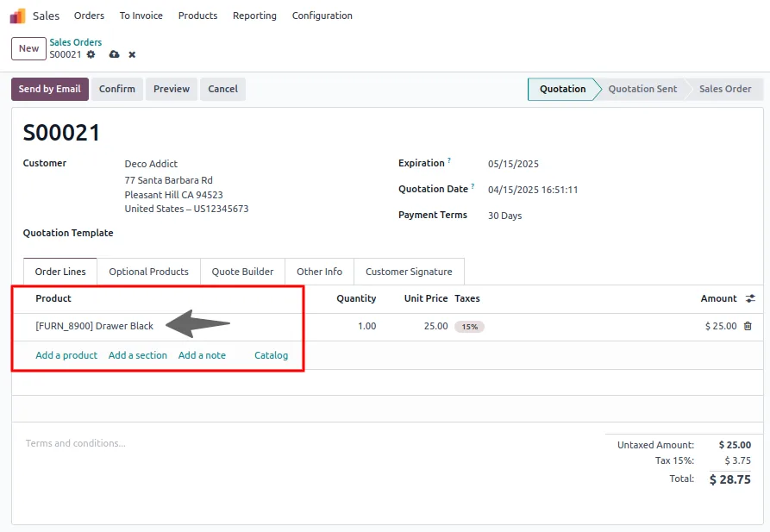Switch to the Optional Products tab
The height and width of the screenshot is (532, 770).
click(149, 272)
